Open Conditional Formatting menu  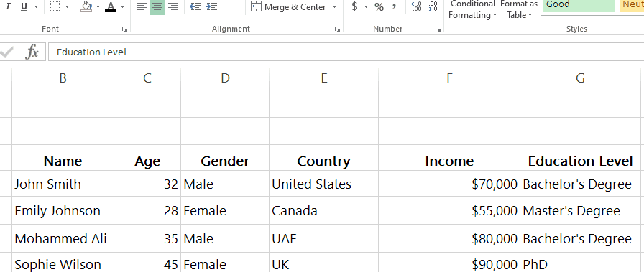472,9
